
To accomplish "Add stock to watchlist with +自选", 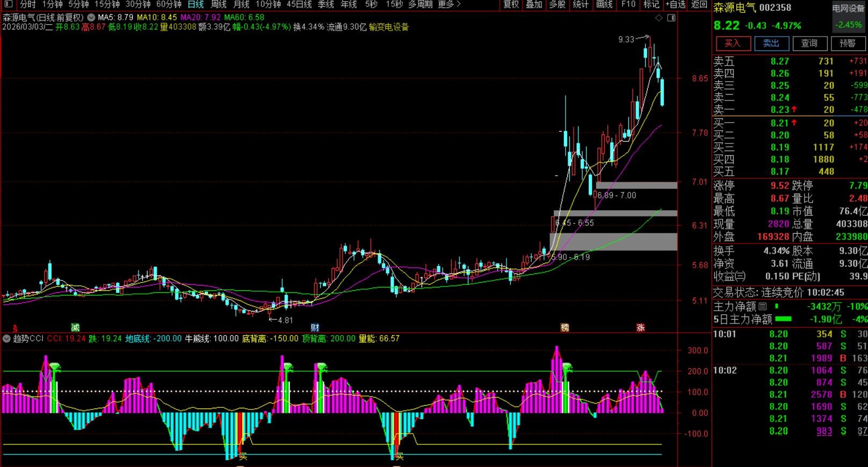I will [675, 4].
